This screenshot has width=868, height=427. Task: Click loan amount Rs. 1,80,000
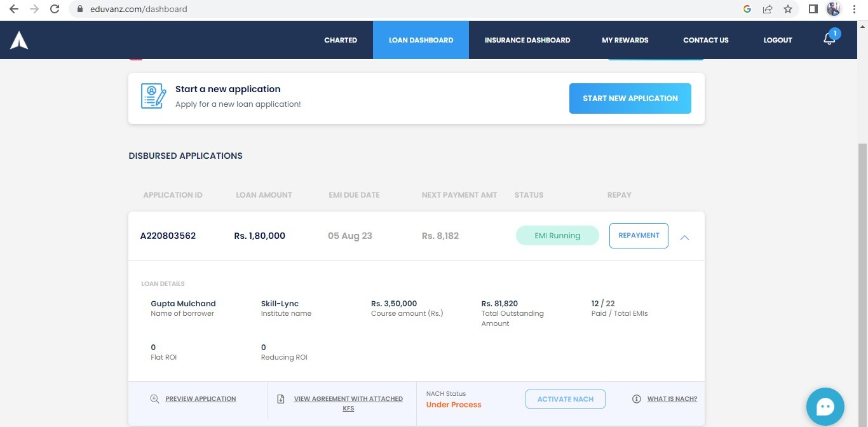tap(259, 236)
